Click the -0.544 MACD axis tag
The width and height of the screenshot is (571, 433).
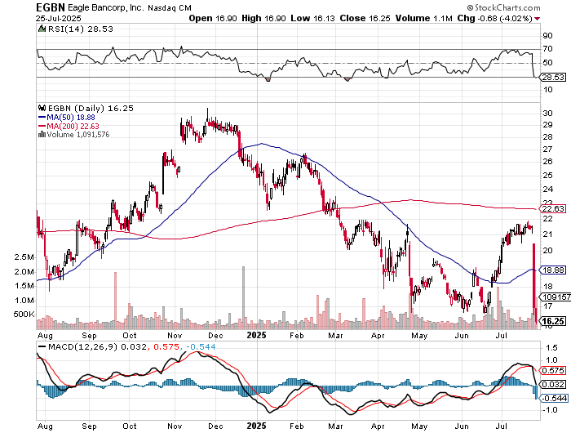555,398
